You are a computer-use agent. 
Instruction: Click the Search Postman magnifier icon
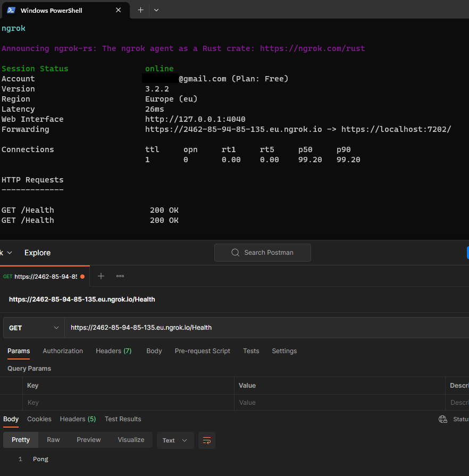coord(235,253)
